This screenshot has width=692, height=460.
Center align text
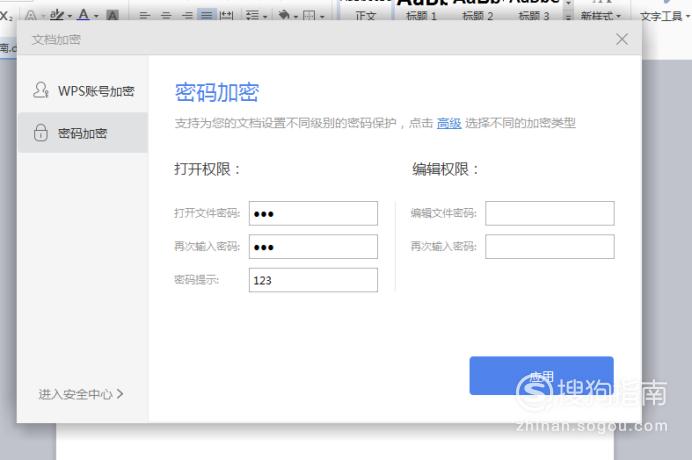coord(166,16)
